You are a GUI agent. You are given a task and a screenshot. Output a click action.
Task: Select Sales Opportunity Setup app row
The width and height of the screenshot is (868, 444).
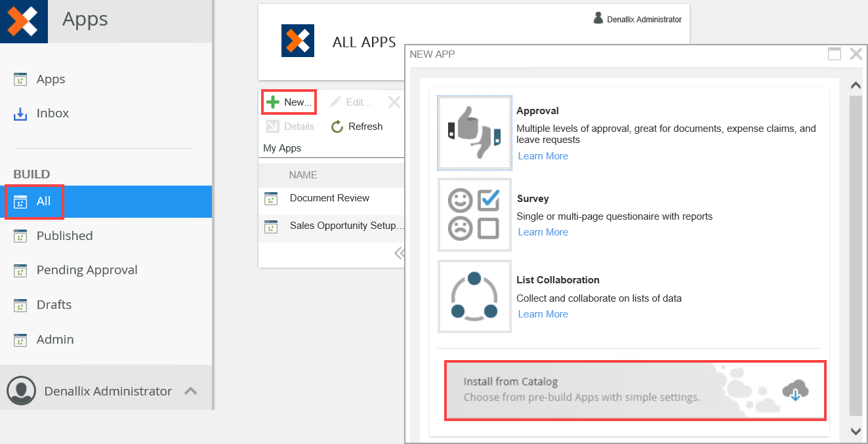coord(346,226)
